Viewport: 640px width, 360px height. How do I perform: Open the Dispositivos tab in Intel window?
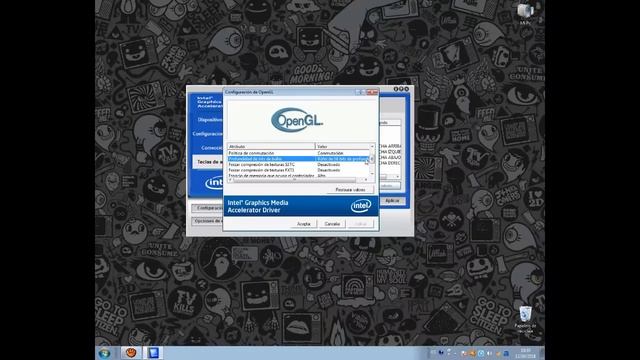click(x=210, y=120)
